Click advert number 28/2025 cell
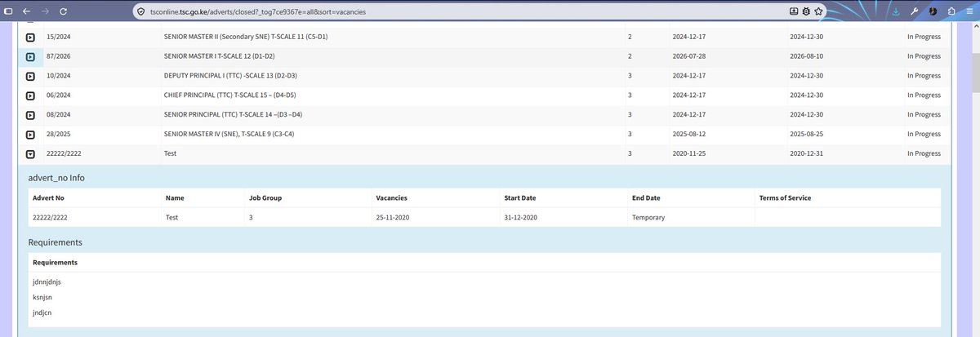Viewport: 980px width, 337px height. pyautogui.click(x=59, y=134)
